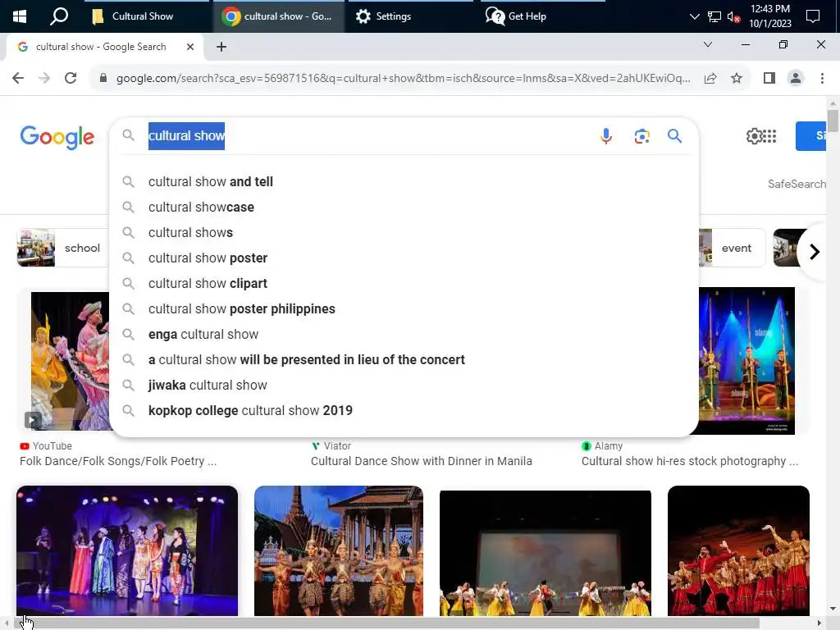Image resolution: width=840 pixels, height=630 pixels.
Task: Click the vertical scrollbar thumb
Action: coord(833,121)
